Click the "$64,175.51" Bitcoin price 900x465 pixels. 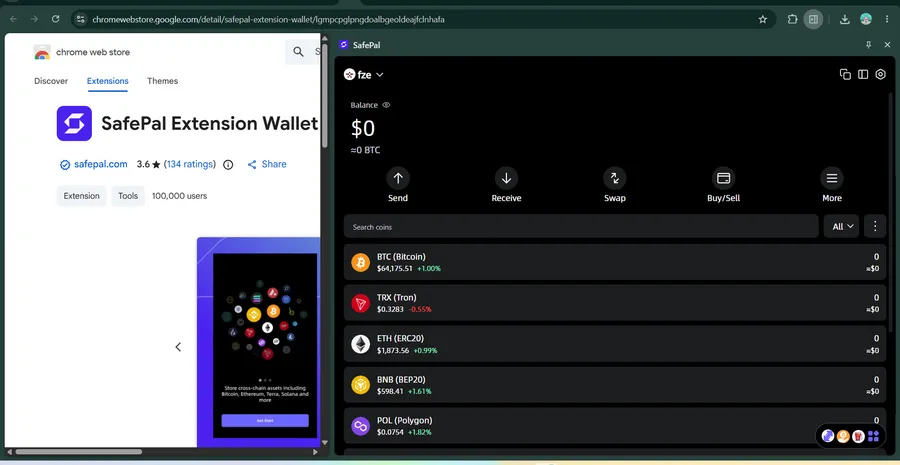coord(395,268)
